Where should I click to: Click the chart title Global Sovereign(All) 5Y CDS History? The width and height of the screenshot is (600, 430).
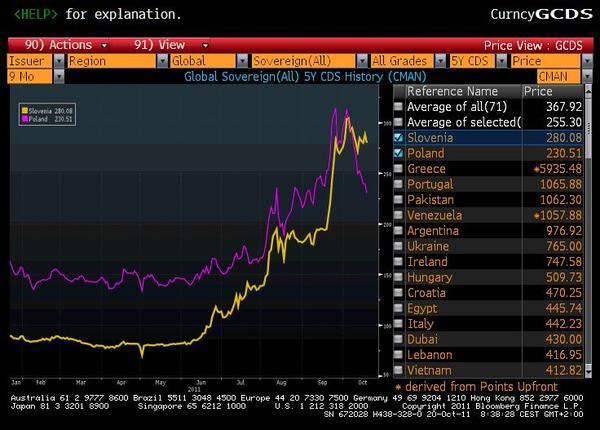(x=305, y=77)
